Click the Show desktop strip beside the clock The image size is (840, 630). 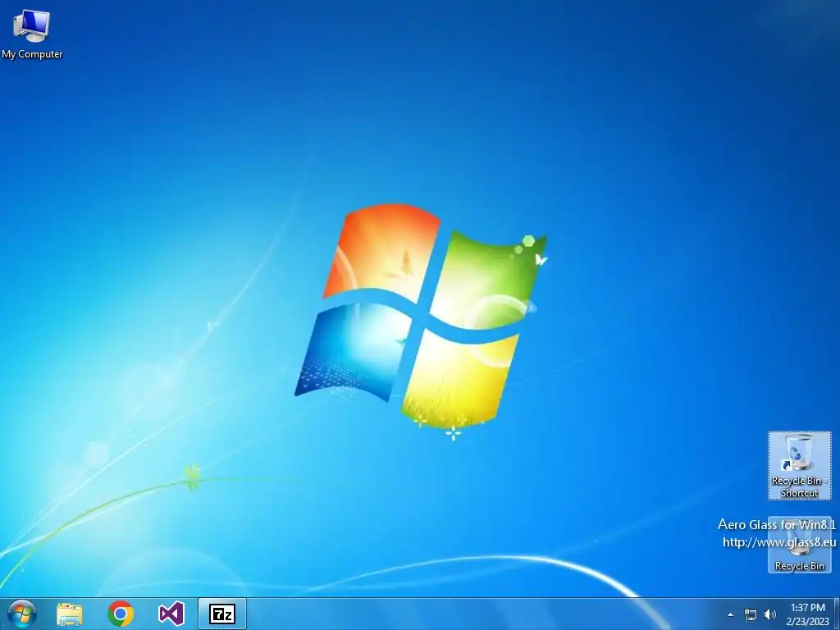(x=836, y=614)
